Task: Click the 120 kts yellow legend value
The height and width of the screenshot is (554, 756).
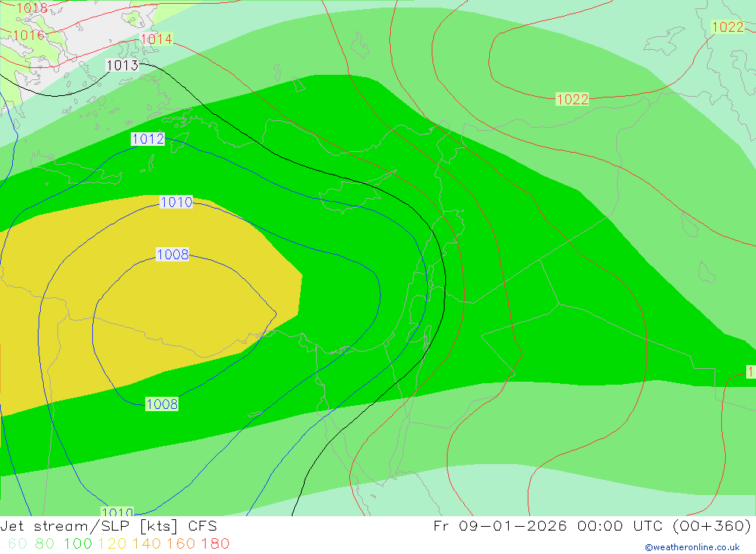Action: coord(111,543)
